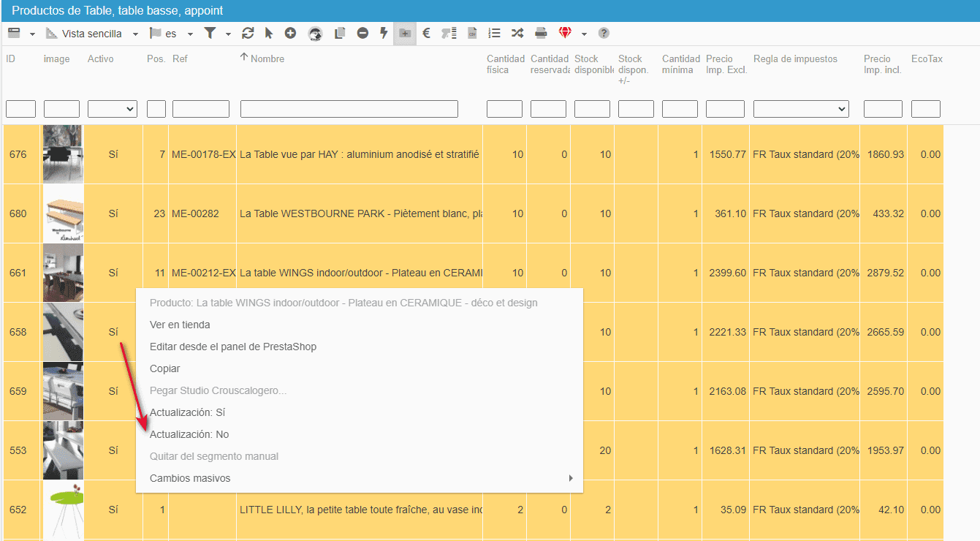Open the Activo filter combo box
This screenshot has height=541, width=980.
point(113,109)
